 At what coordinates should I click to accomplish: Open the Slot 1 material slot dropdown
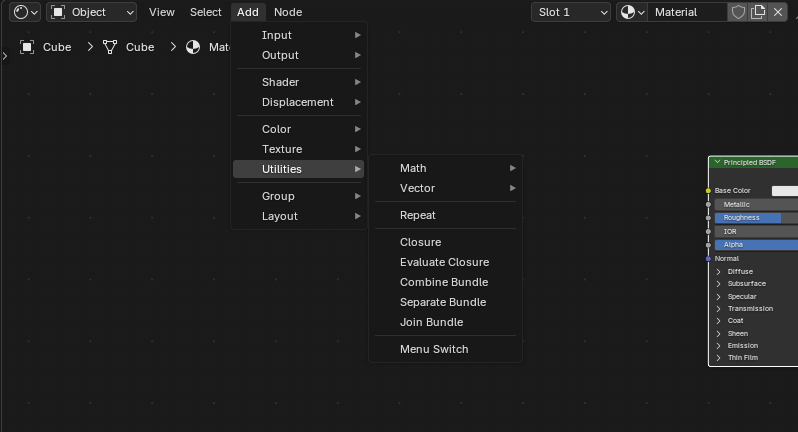(x=571, y=12)
